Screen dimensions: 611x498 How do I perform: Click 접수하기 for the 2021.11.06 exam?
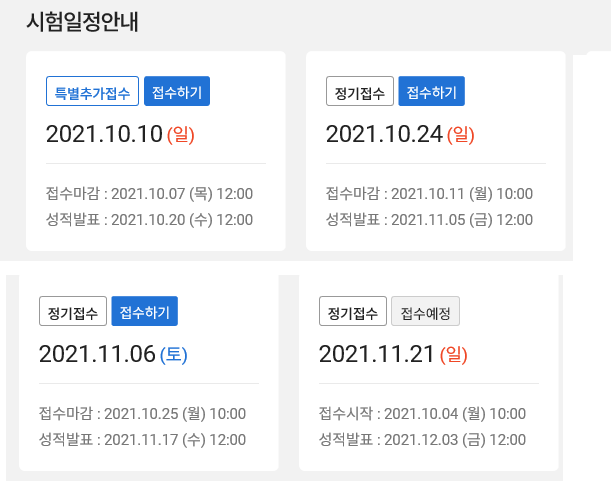coord(144,312)
